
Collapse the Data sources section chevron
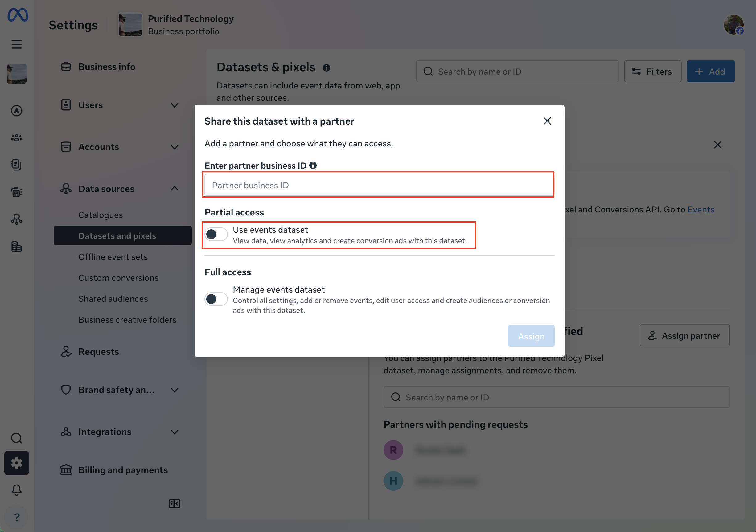[175, 189]
